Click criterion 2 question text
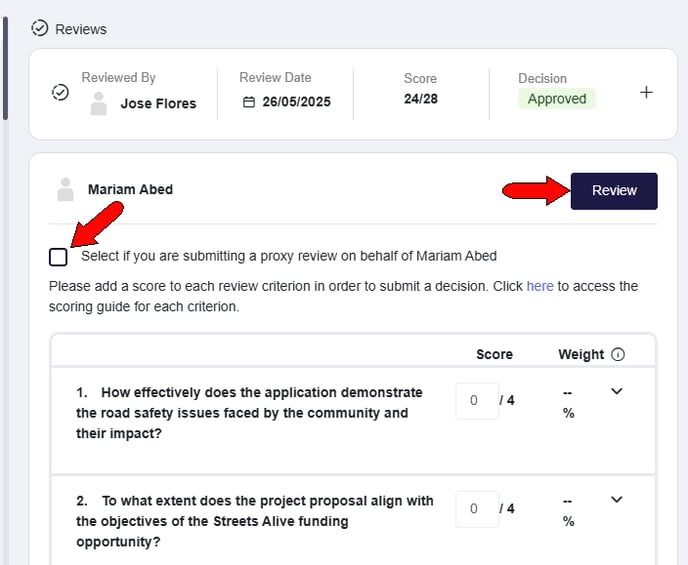 pos(254,521)
